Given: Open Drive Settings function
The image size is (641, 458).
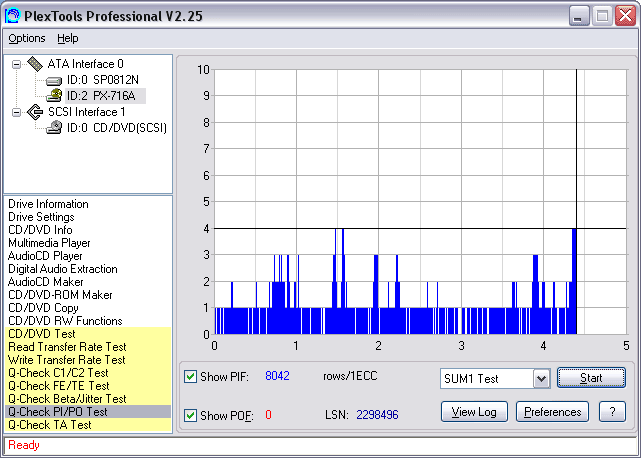Looking at the screenshot, I should click(41, 217).
